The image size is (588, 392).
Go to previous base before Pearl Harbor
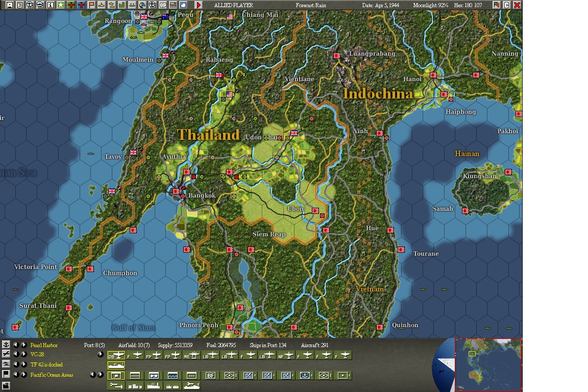click(x=16, y=345)
